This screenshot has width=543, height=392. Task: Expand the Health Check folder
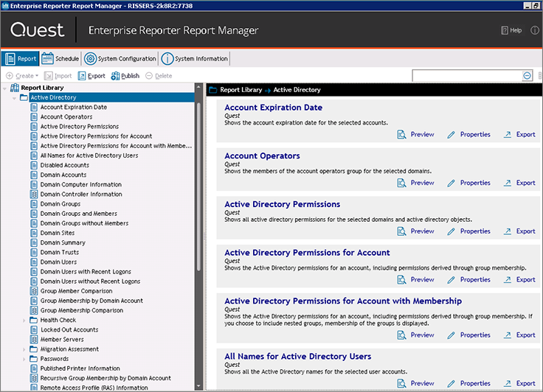(24, 321)
